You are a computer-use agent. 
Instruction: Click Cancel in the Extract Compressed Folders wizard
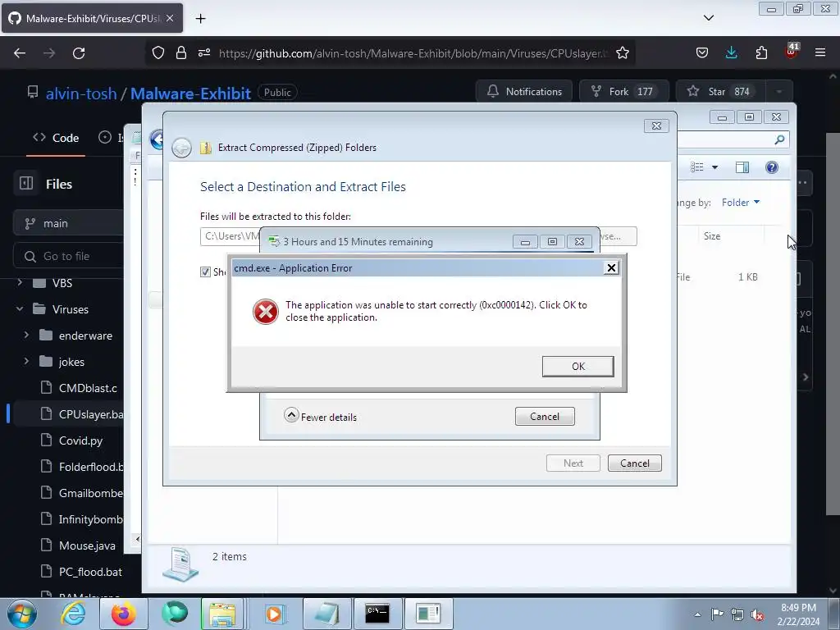pyautogui.click(x=634, y=463)
